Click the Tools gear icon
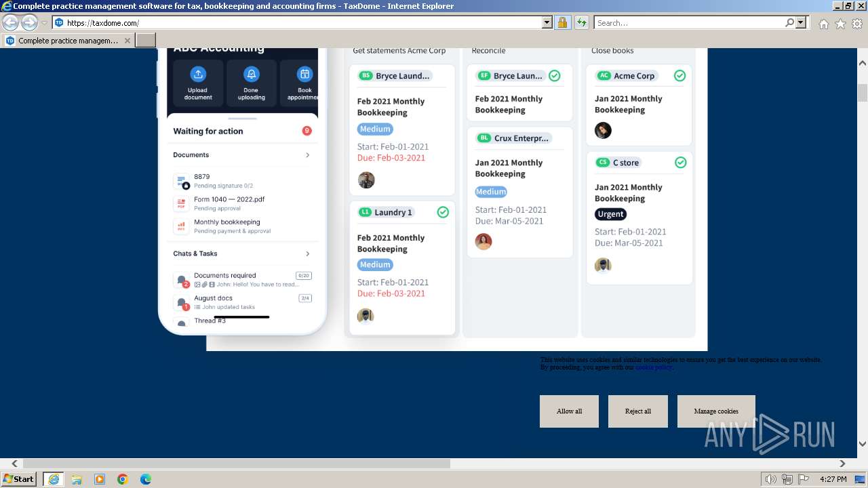Image resolution: width=868 pixels, height=488 pixels. pos(857,23)
